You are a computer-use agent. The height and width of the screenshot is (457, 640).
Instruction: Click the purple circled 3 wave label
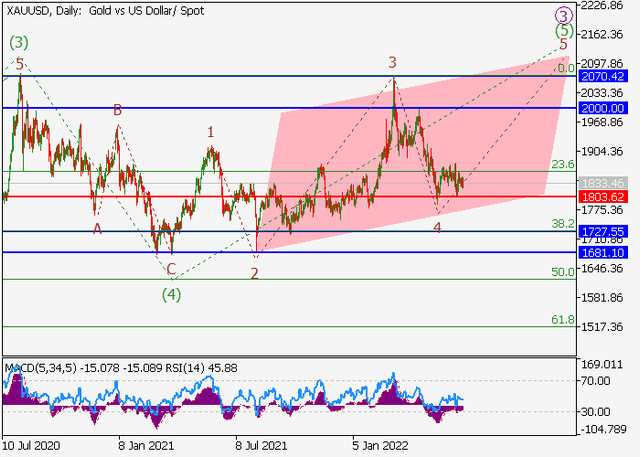pos(564,16)
